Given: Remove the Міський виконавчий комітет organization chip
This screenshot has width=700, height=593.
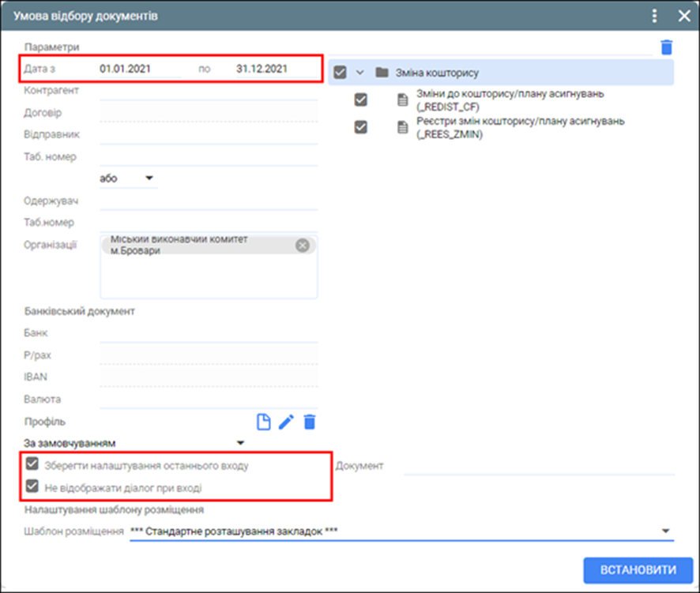Looking at the screenshot, I should point(302,245).
